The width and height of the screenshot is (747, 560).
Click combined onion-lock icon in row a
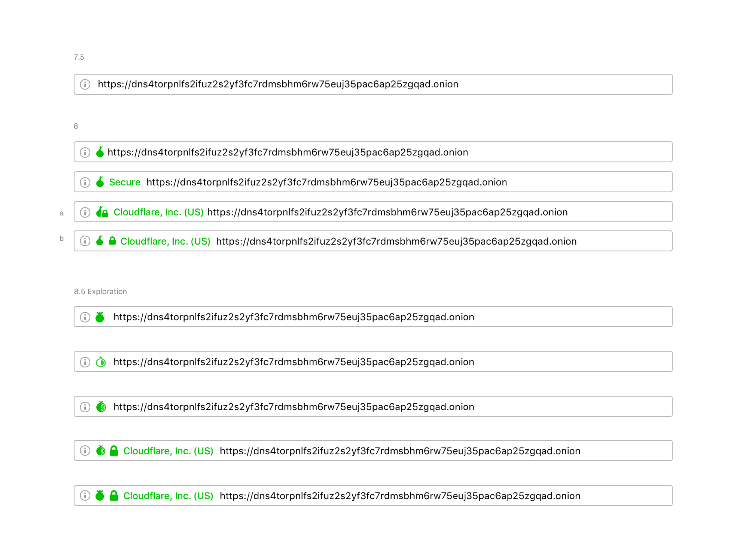102,212
